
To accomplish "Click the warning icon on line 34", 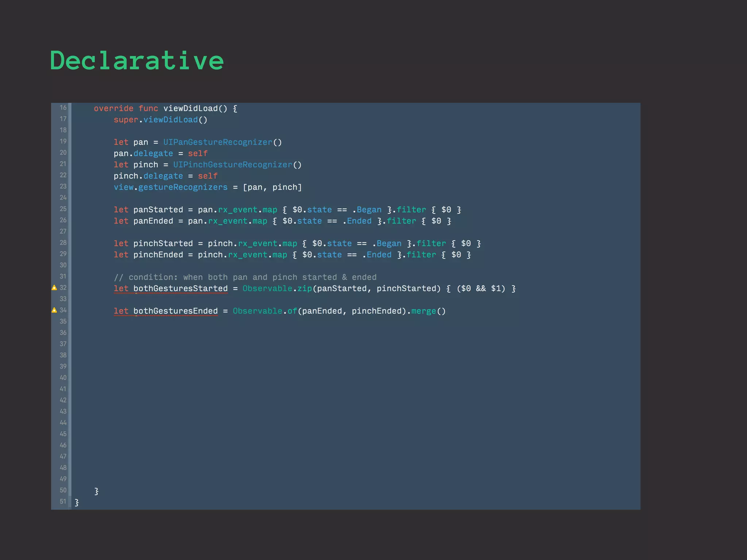I will [54, 310].
